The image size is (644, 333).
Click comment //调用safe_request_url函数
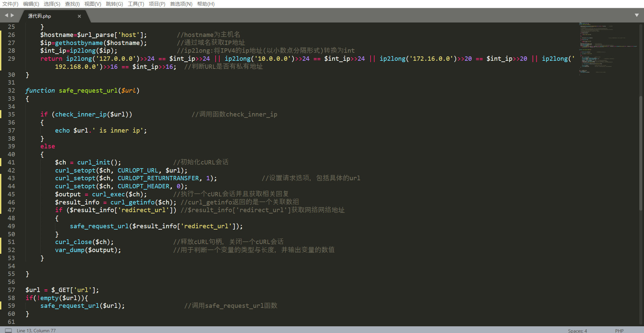(x=231, y=306)
